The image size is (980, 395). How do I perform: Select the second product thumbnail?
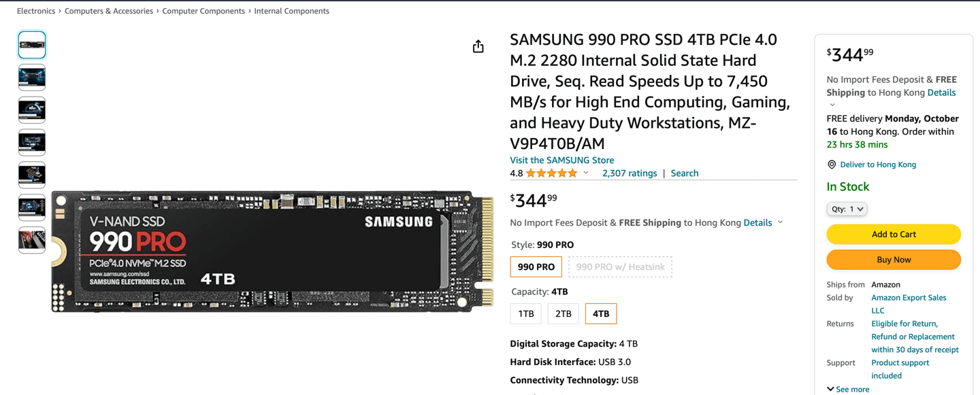(31, 77)
